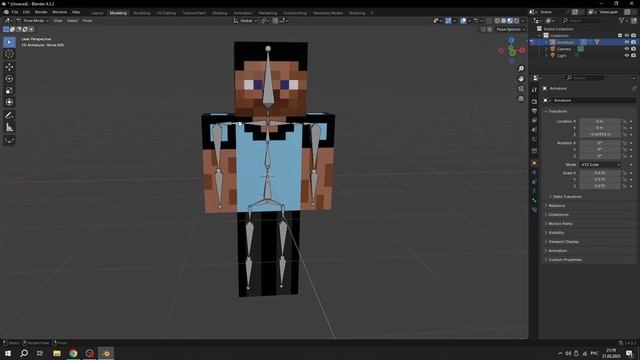Select the Transform tool in the toolbar
The image size is (640, 360).
[9, 102]
